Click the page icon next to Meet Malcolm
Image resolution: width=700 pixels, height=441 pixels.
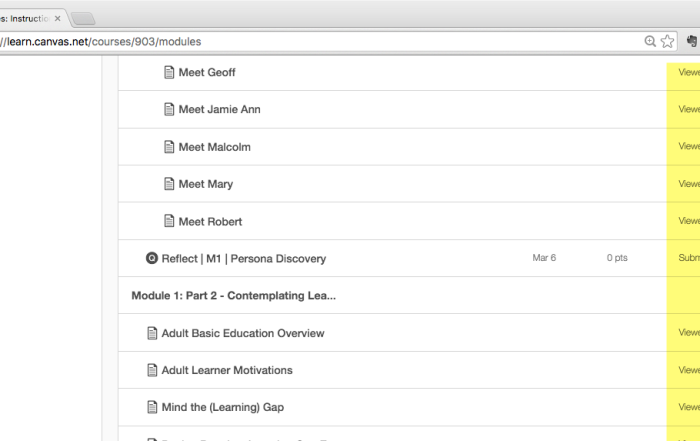point(169,147)
